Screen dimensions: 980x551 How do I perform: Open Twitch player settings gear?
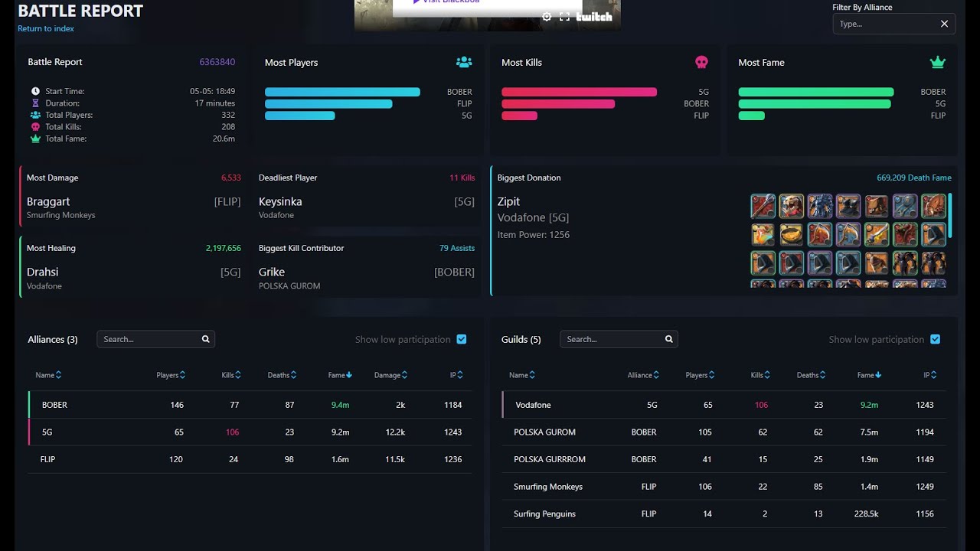pos(547,17)
